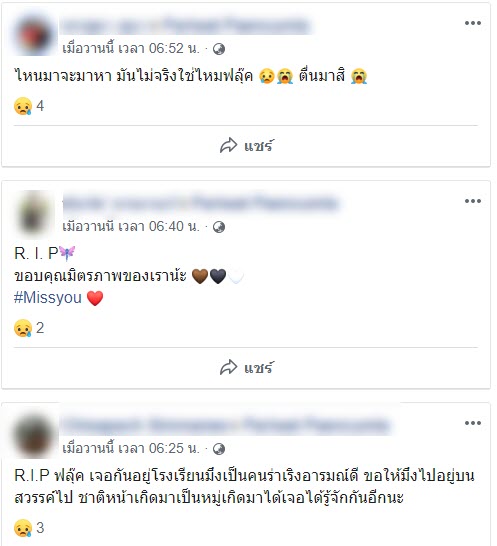Click the blurred author name on first post
The width and height of the screenshot is (497, 546).
pyautogui.click(x=186, y=25)
